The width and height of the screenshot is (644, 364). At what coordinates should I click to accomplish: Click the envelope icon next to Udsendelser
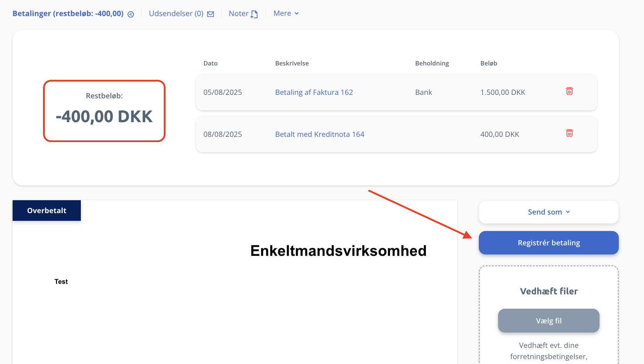coord(211,14)
